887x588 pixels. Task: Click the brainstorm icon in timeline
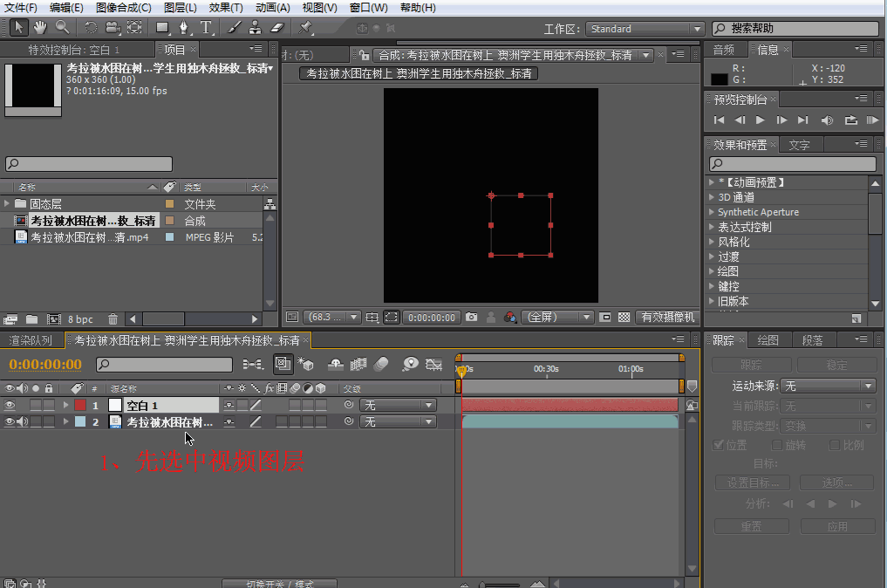(x=410, y=364)
